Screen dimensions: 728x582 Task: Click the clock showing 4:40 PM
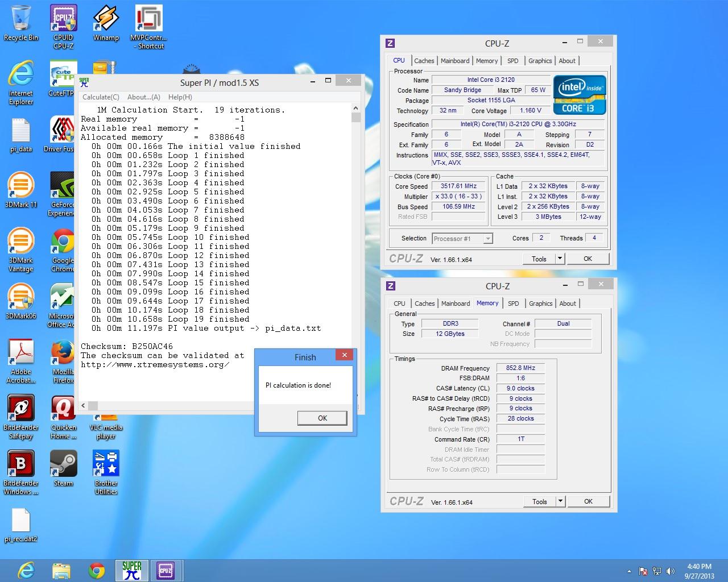699,567
